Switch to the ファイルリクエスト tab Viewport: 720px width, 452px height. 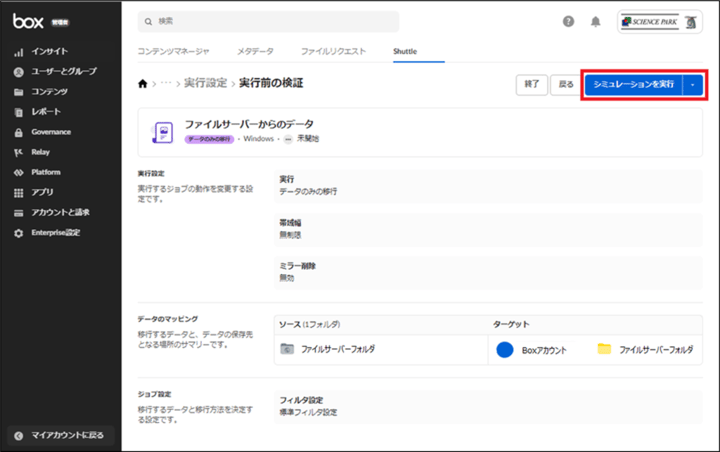(333, 51)
